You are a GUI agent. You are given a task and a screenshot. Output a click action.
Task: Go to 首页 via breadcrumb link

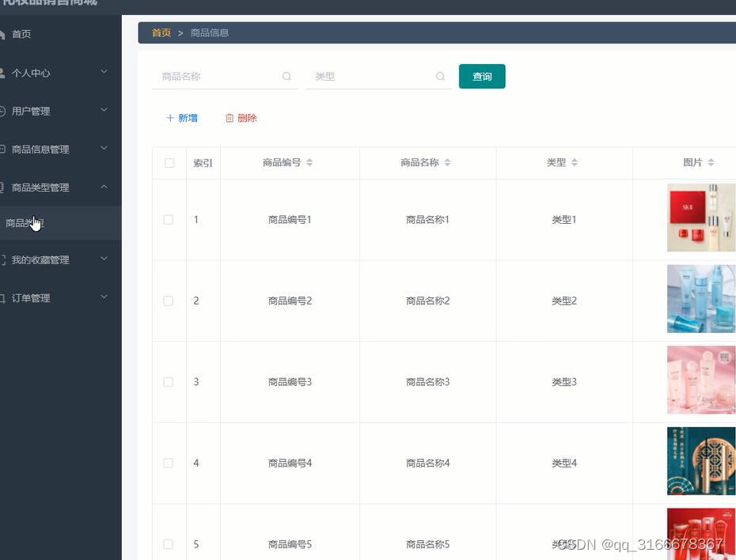pos(161,33)
